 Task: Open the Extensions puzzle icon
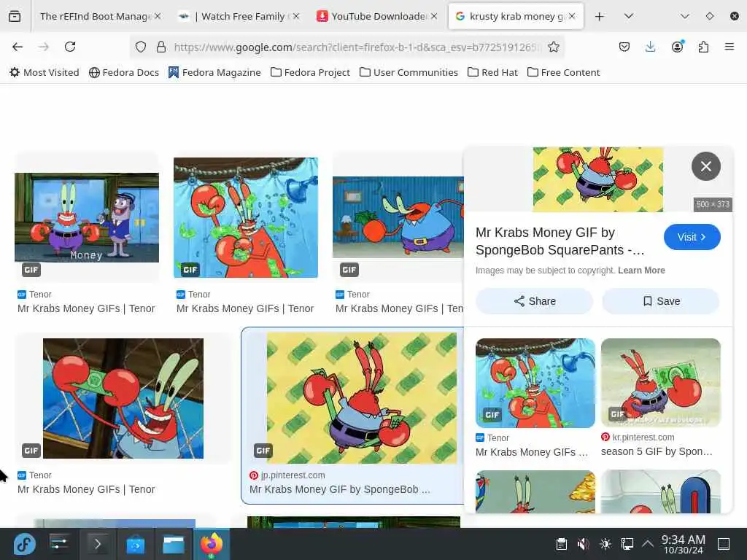[703, 47]
